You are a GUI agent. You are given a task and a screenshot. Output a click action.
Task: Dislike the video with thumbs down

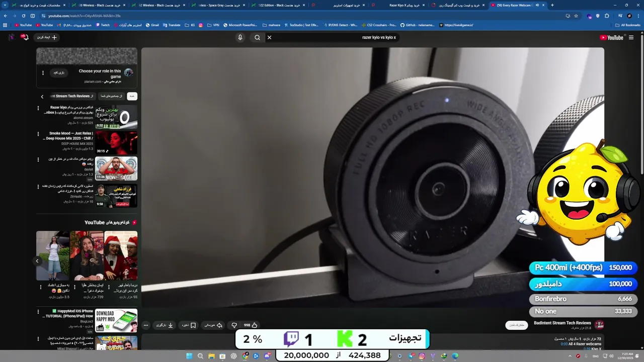234,325
